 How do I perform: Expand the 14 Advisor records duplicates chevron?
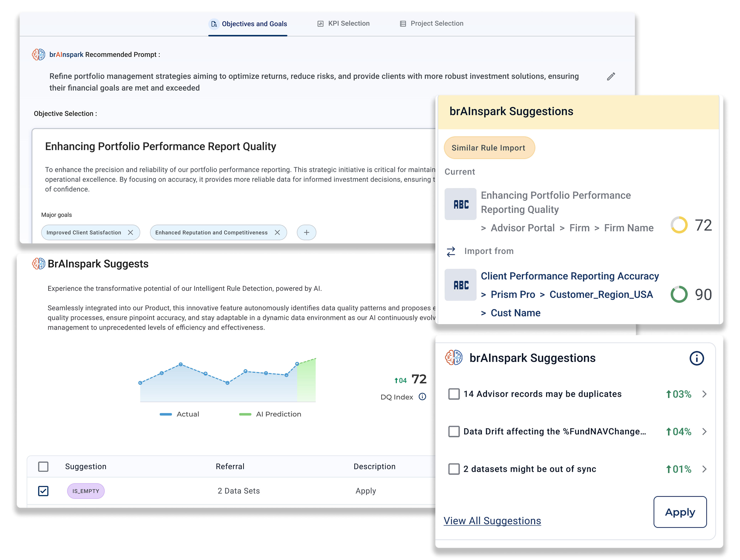(x=705, y=394)
